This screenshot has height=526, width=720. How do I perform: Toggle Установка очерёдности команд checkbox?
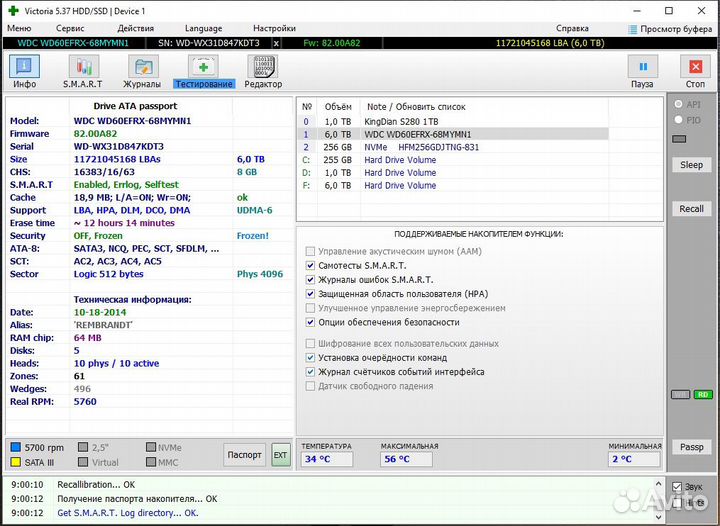coord(310,358)
